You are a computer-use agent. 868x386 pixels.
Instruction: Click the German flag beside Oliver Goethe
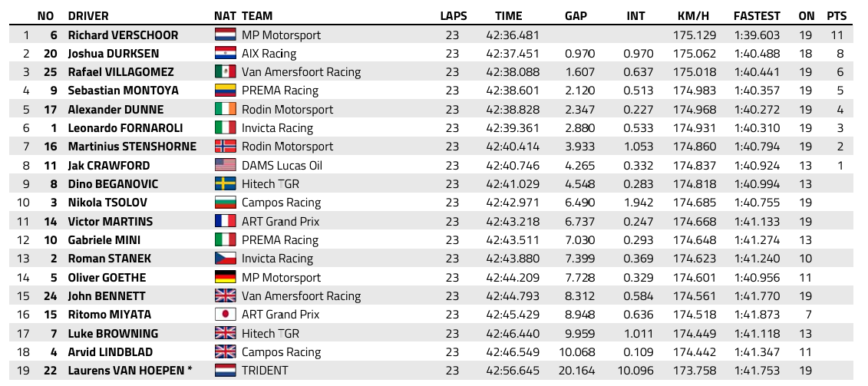225,278
